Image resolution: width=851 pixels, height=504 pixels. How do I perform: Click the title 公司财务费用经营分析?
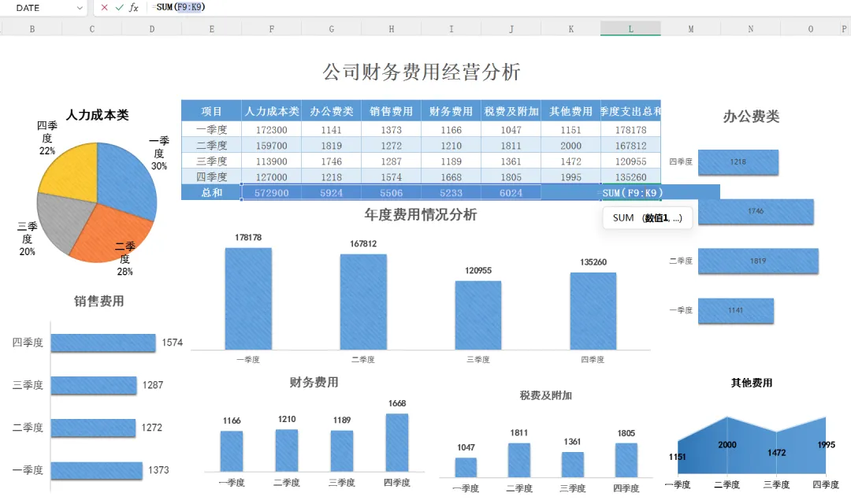point(422,72)
